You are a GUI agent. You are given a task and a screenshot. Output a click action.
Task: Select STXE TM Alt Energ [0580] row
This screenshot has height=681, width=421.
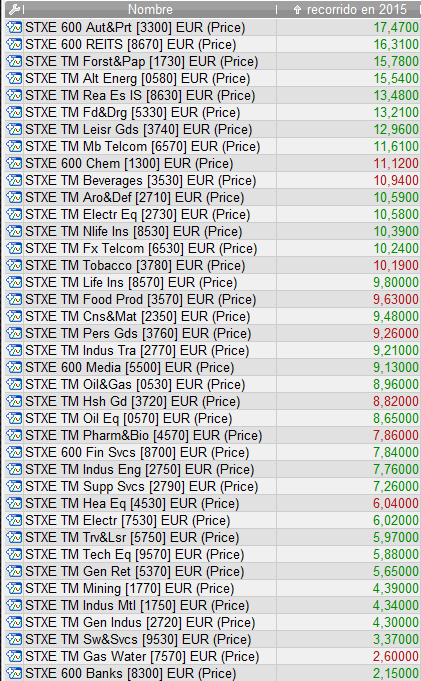[212, 78]
